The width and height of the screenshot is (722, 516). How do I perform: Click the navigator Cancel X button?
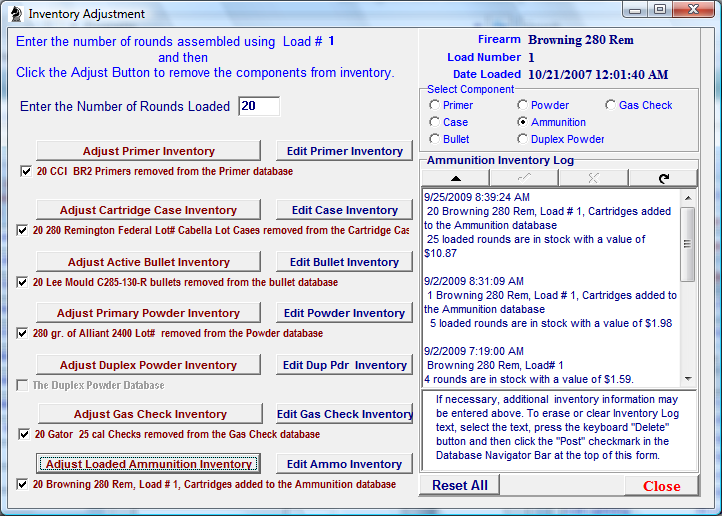593,178
